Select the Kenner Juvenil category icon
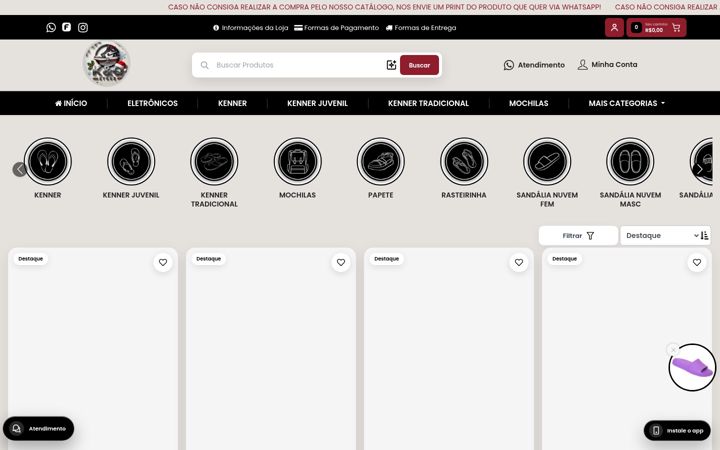Image resolution: width=720 pixels, height=450 pixels. [131, 162]
